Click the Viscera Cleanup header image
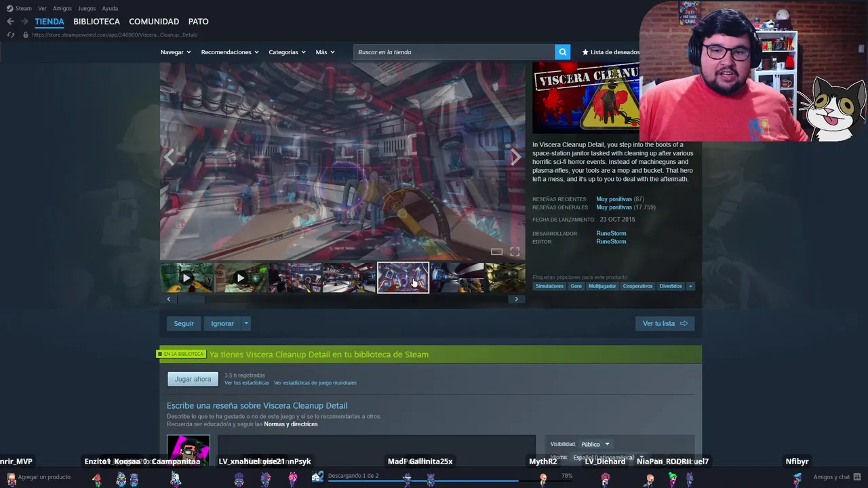The image size is (868, 488). point(586,98)
